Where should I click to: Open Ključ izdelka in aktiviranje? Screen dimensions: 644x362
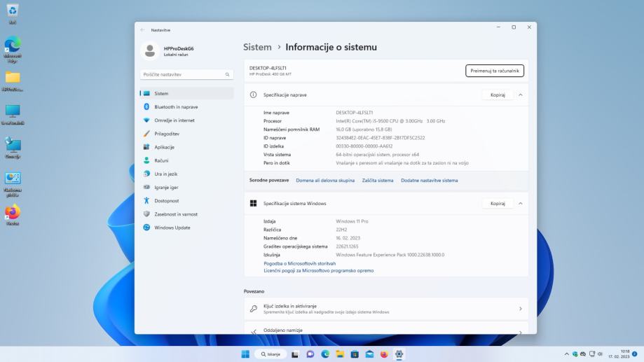386,309
